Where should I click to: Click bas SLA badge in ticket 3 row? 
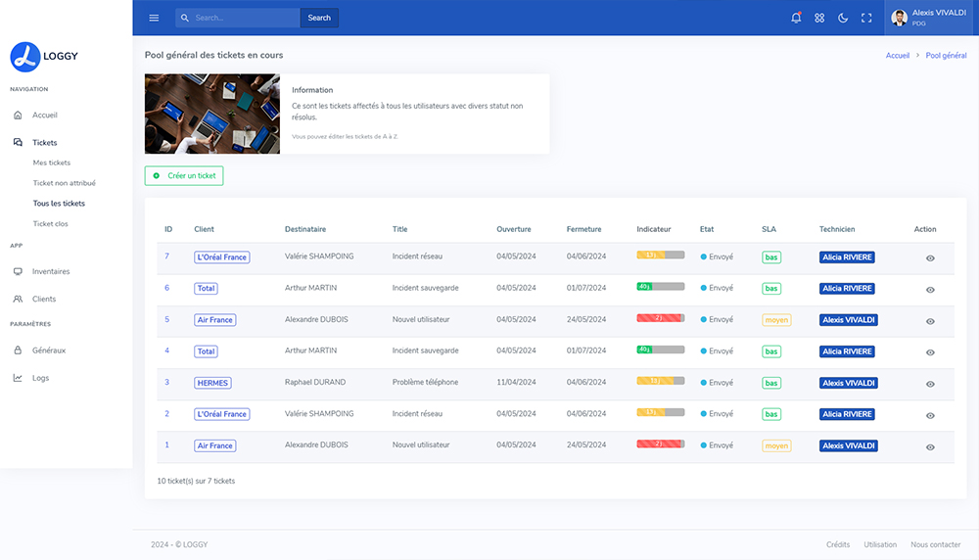coord(771,383)
